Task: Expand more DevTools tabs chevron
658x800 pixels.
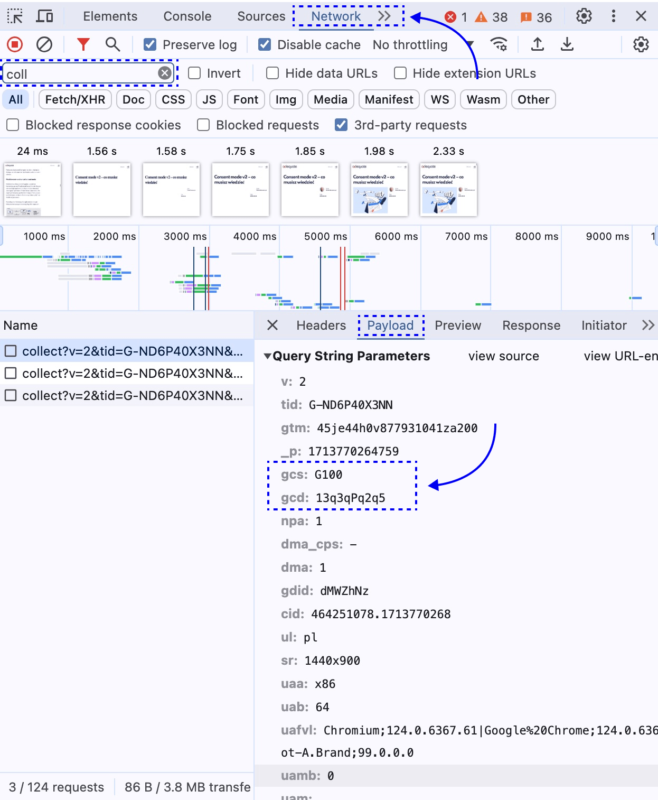Action: [385, 16]
